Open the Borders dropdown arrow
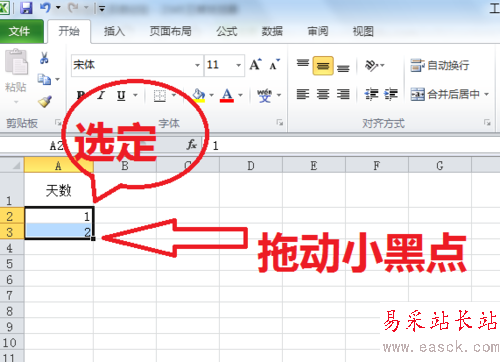This screenshot has height=362, width=500. point(174,95)
